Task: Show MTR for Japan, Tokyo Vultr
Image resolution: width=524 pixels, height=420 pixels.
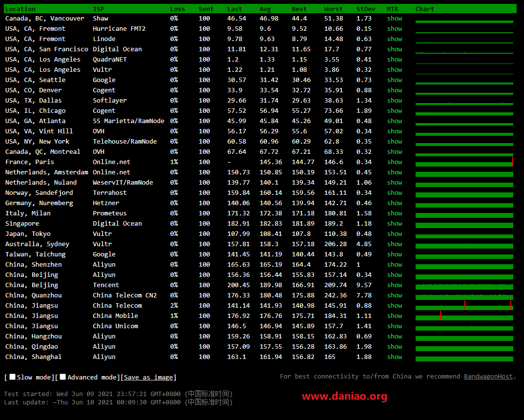Action: [394, 233]
